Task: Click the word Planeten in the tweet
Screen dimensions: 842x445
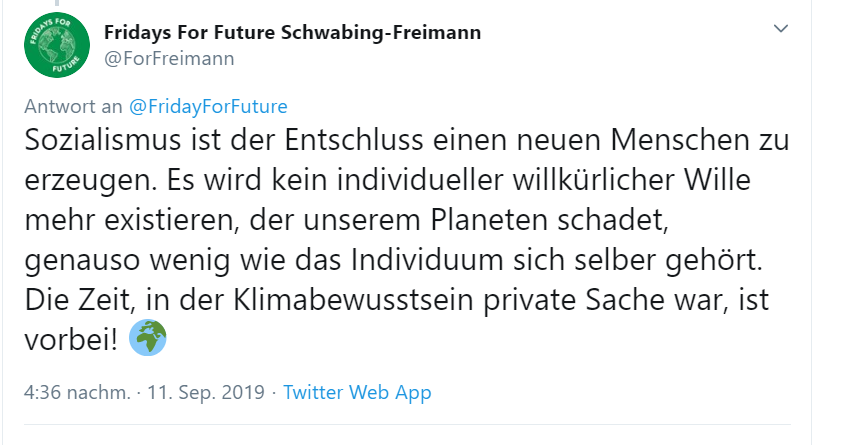Action: click(x=489, y=220)
